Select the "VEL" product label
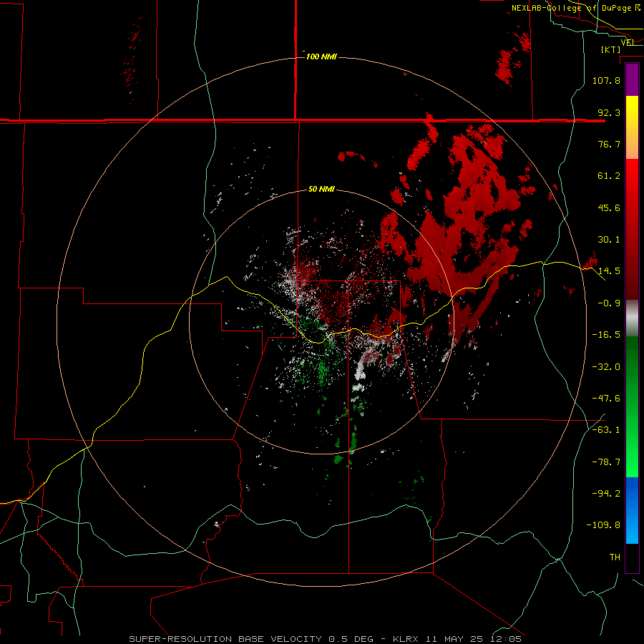 click(x=628, y=42)
